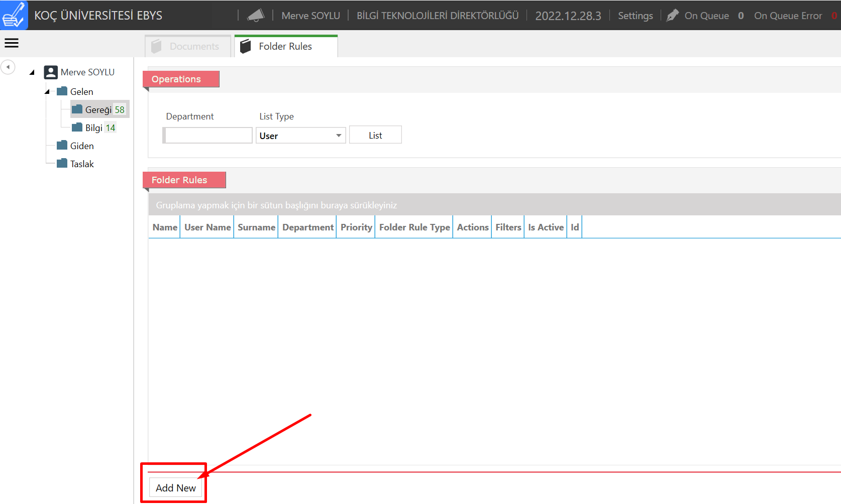The height and width of the screenshot is (504, 841).
Task: Open Settings in the top bar
Action: [635, 16]
